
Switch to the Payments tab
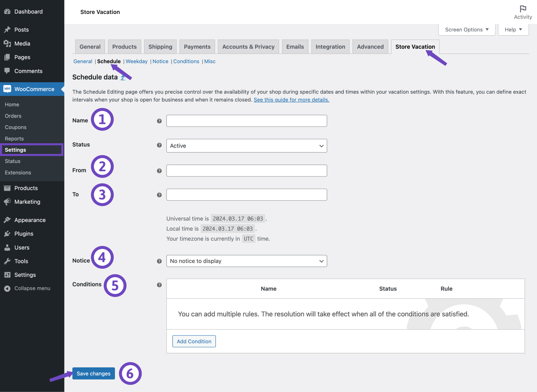pos(197,46)
